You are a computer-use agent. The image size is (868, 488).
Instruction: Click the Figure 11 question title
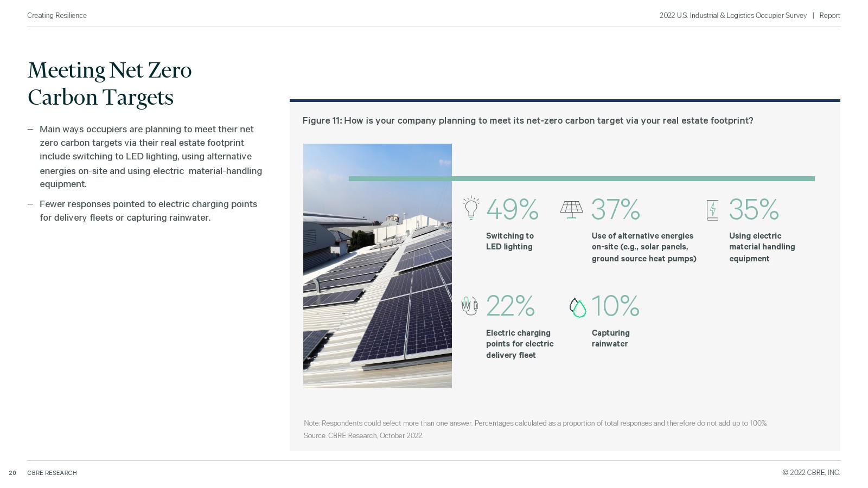[528, 120]
